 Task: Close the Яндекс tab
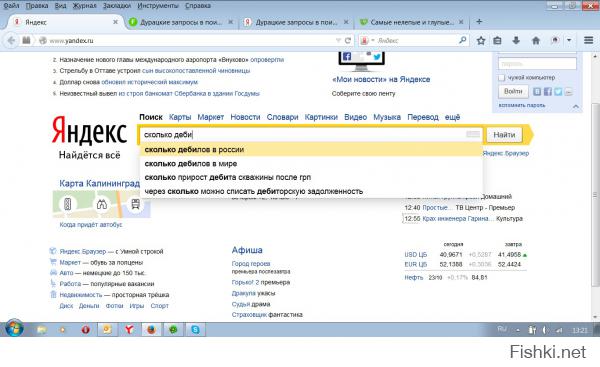coord(115,22)
